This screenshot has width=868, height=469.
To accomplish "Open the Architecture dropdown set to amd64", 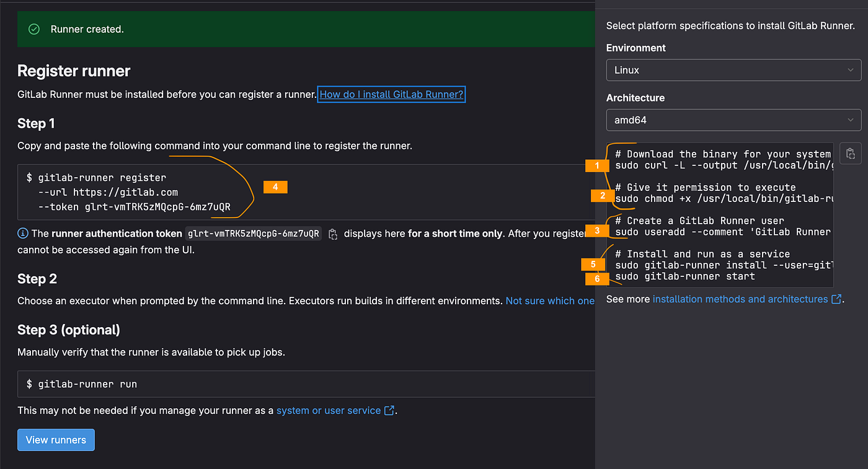I will [x=733, y=120].
